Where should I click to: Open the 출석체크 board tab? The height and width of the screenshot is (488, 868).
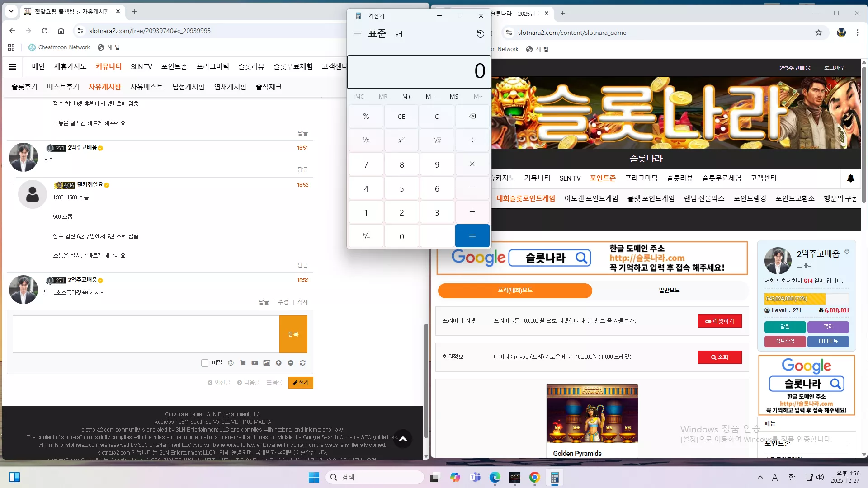pos(269,87)
